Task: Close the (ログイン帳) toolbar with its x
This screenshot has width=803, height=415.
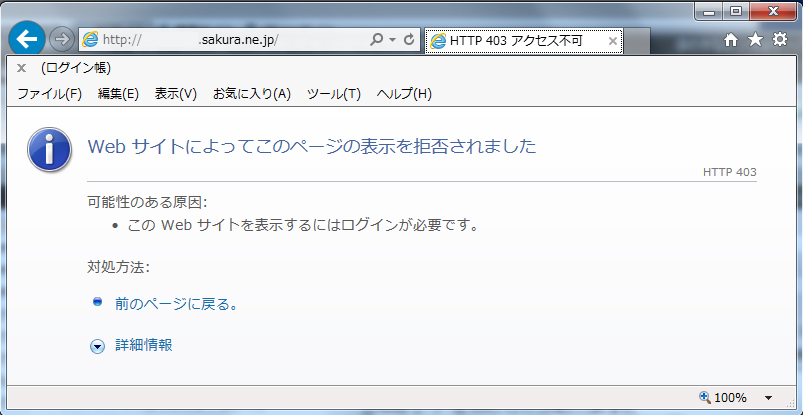Action: pyautogui.click(x=22, y=69)
